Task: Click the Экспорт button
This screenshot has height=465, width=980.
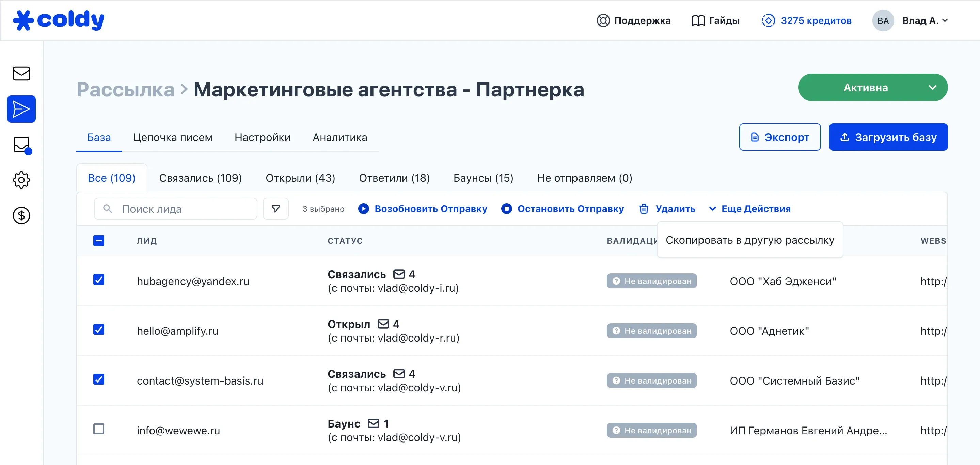Action: pos(779,137)
